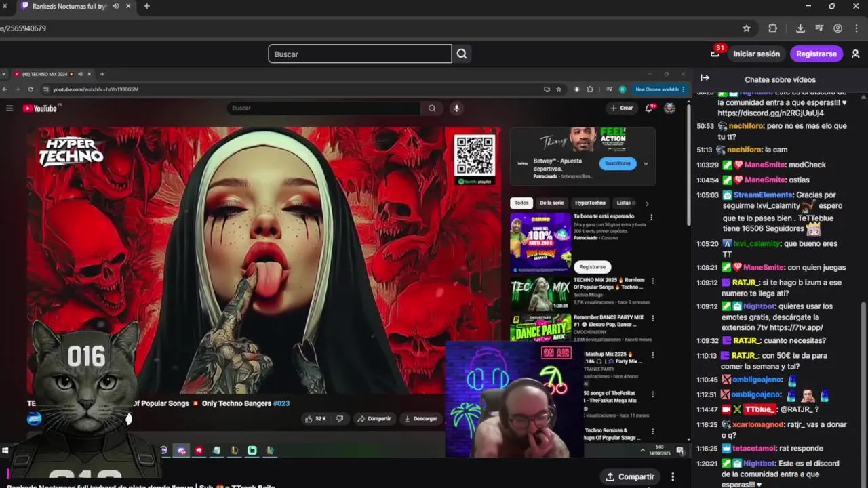Click the casino ad Registrarse button

(592, 267)
